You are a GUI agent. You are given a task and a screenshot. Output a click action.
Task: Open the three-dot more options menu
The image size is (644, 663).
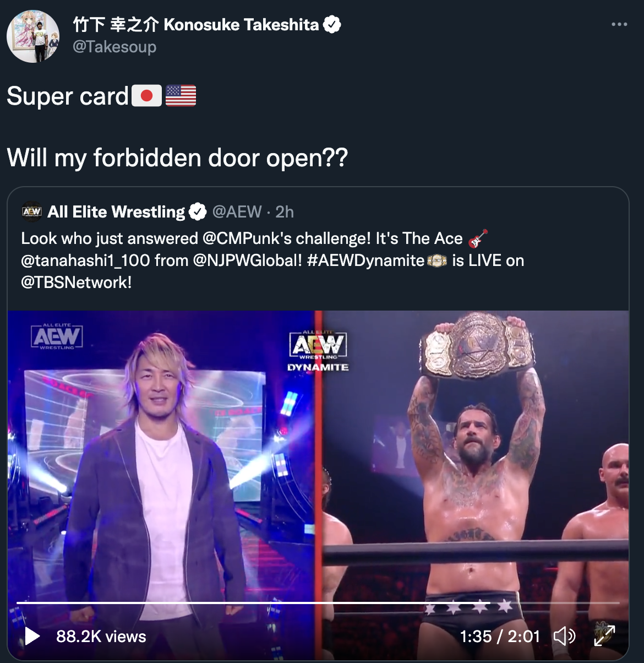[x=619, y=24]
